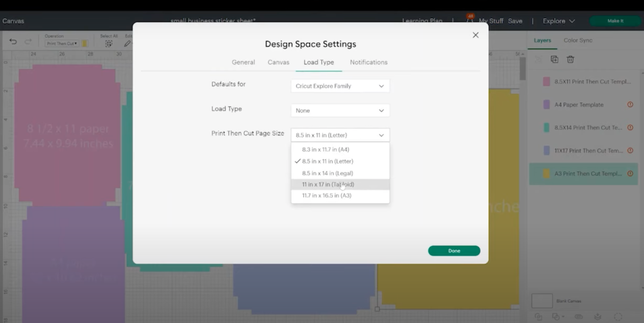The width and height of the screenshot is (644, 323).
Task: Expand the Load Type dropdown
Action: (x=340, y=111)
